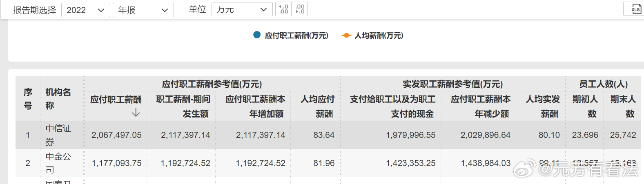Open the unit dropdown showing 万元
This screenshot has height=184, width=644.
[242, 9]
